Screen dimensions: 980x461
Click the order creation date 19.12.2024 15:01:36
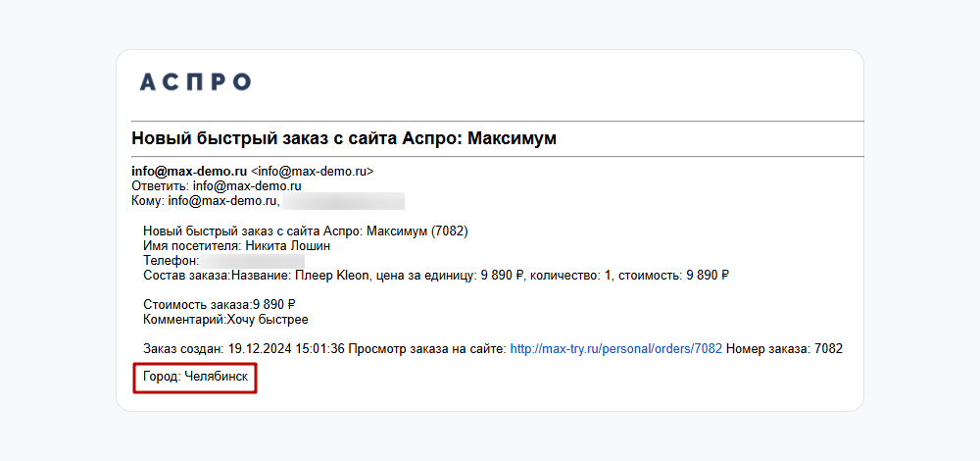(285, 348)
